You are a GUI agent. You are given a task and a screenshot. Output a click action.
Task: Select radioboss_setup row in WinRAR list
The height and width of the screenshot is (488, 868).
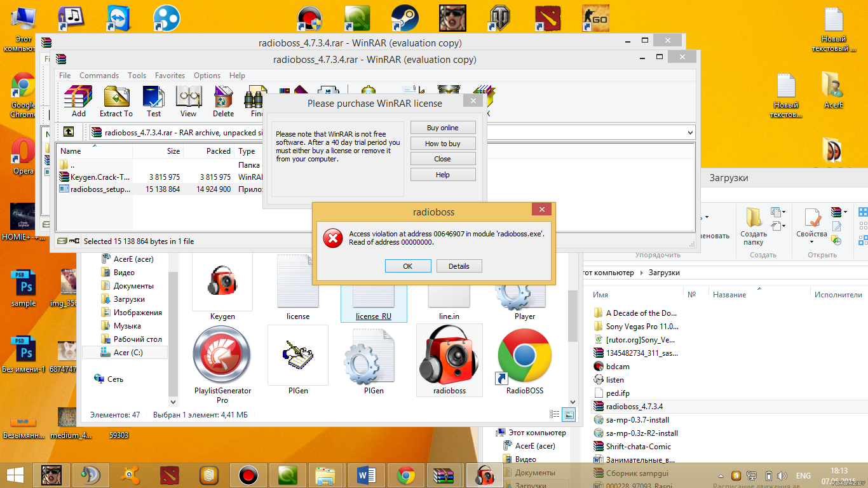160,189
